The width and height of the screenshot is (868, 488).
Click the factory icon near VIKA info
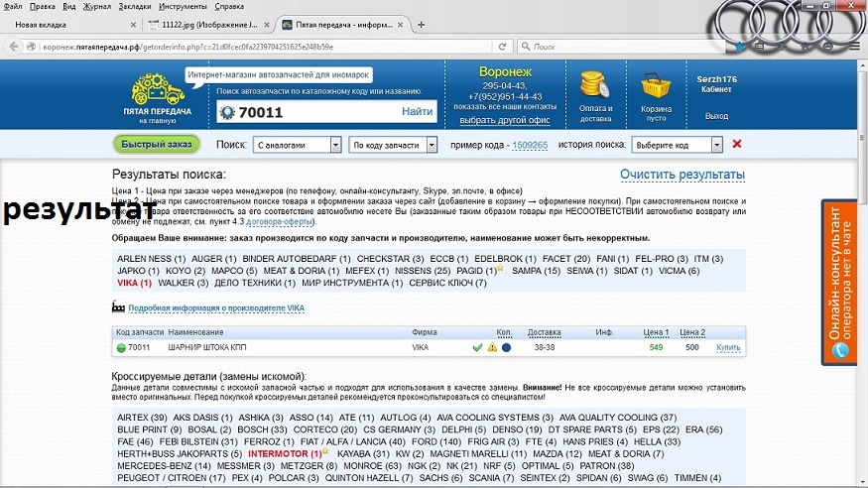pos(120,308)
